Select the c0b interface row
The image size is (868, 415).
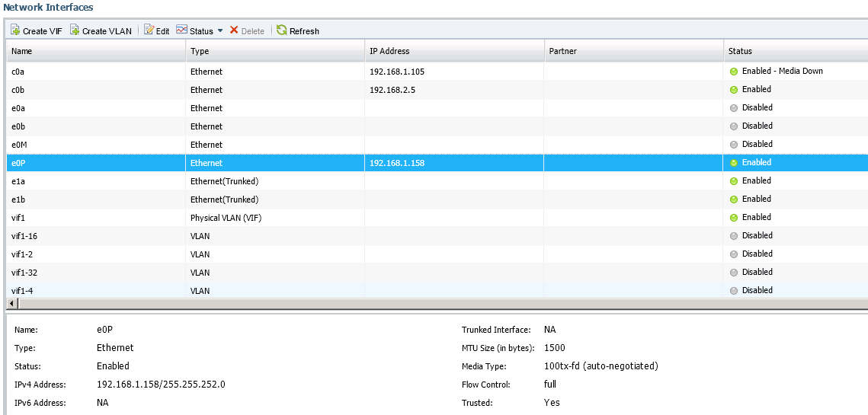[x=437, y=90]
